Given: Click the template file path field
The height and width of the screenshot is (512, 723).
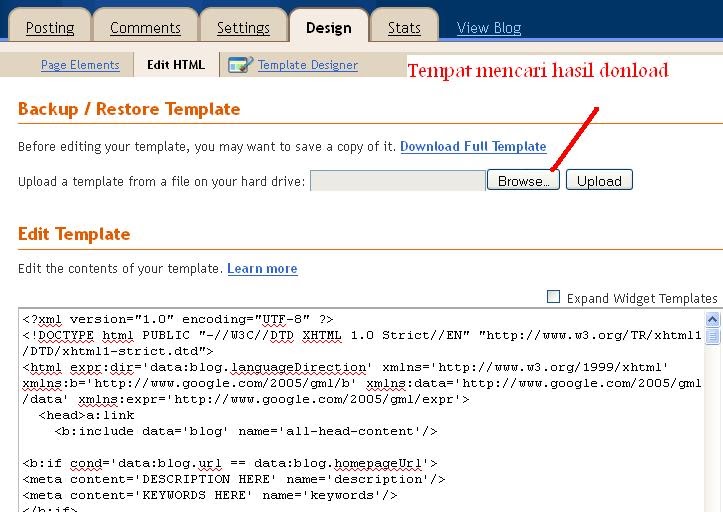Looking at the screenshot, I should 398,180.
